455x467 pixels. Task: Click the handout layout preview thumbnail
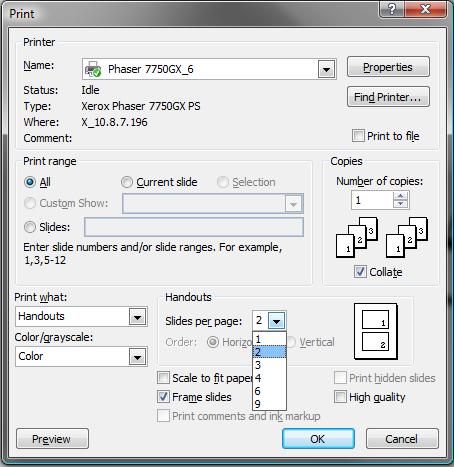click(376, 331)
